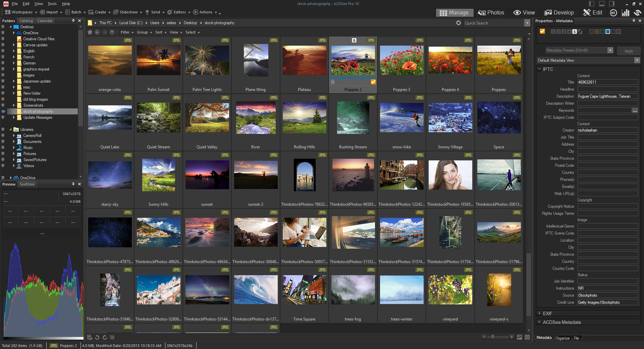Toggle the orange tag checkbox in Properties
Screen dimensions: 644x349
[542, 31]
